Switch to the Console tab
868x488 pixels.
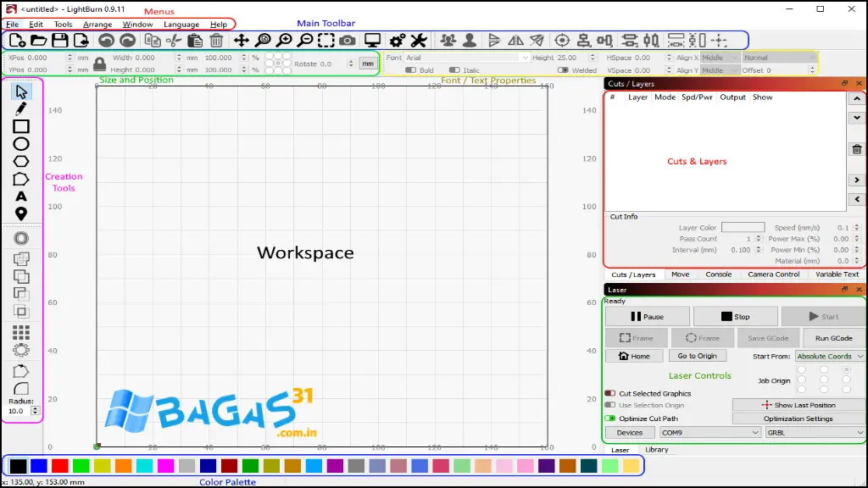point(719,274)
